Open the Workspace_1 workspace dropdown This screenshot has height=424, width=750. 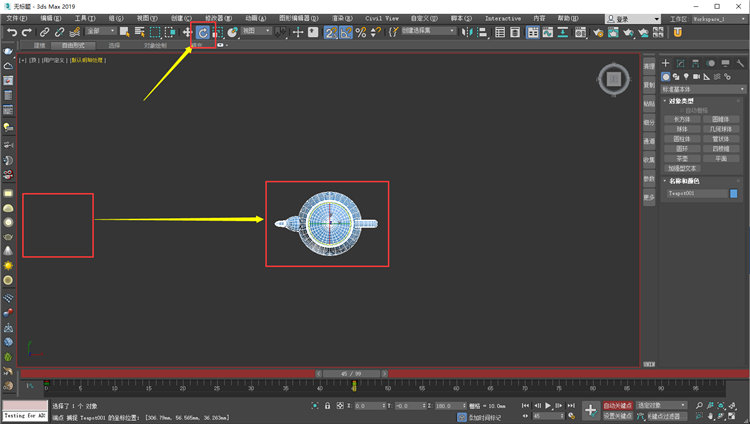pos(719,19)
